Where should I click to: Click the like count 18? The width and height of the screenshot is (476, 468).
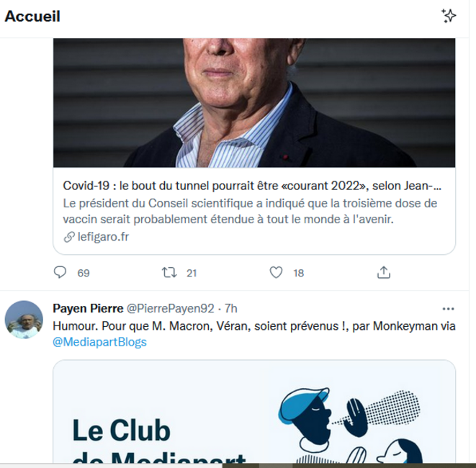(x=299, y=273)
